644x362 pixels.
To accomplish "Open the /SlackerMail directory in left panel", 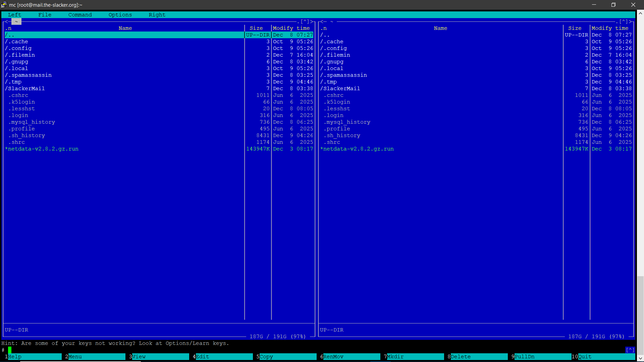I will [25, 88].
